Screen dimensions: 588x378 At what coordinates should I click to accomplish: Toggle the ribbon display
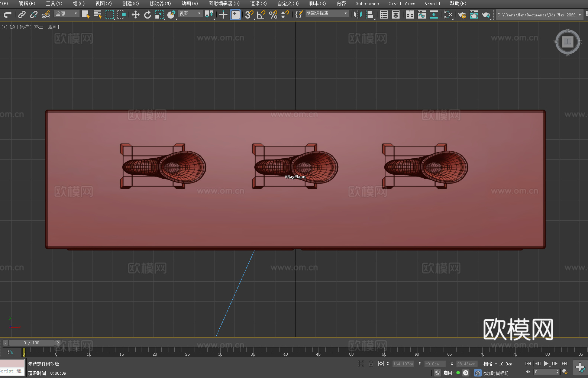pyautogui.click(x=410, y=14)
